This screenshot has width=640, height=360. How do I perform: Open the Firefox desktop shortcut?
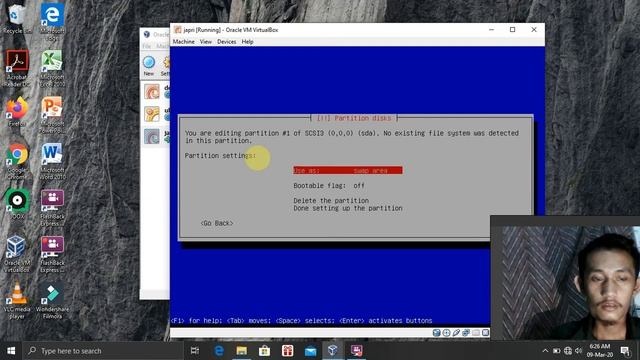coord(17,111)
